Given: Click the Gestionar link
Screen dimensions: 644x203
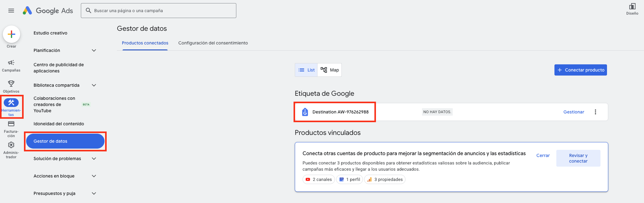Looking at the screenshot, I should point(574,112).
